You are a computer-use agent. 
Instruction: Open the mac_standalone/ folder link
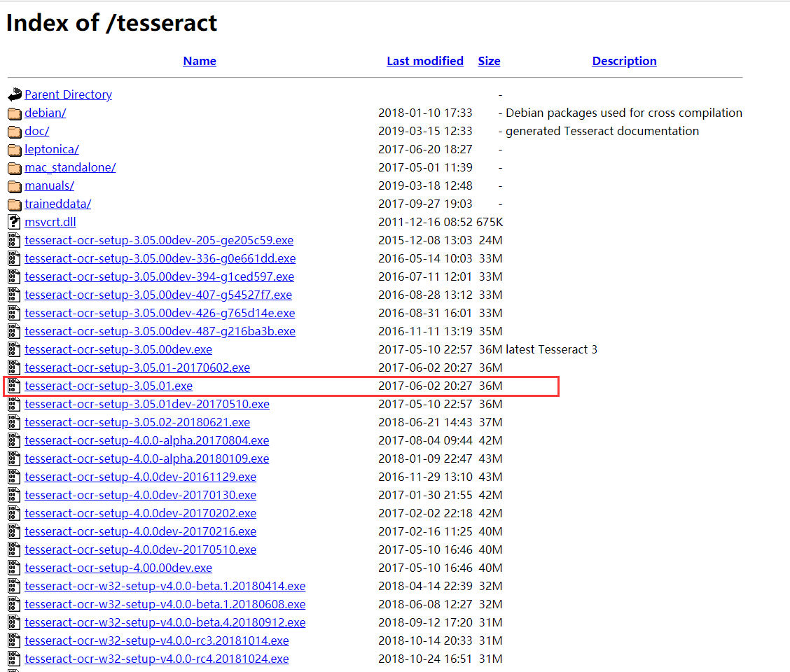(x=70, y=167)
